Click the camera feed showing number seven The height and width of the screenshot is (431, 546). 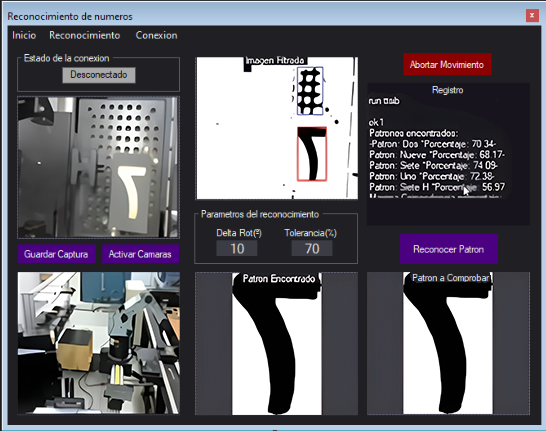[99, 167]
